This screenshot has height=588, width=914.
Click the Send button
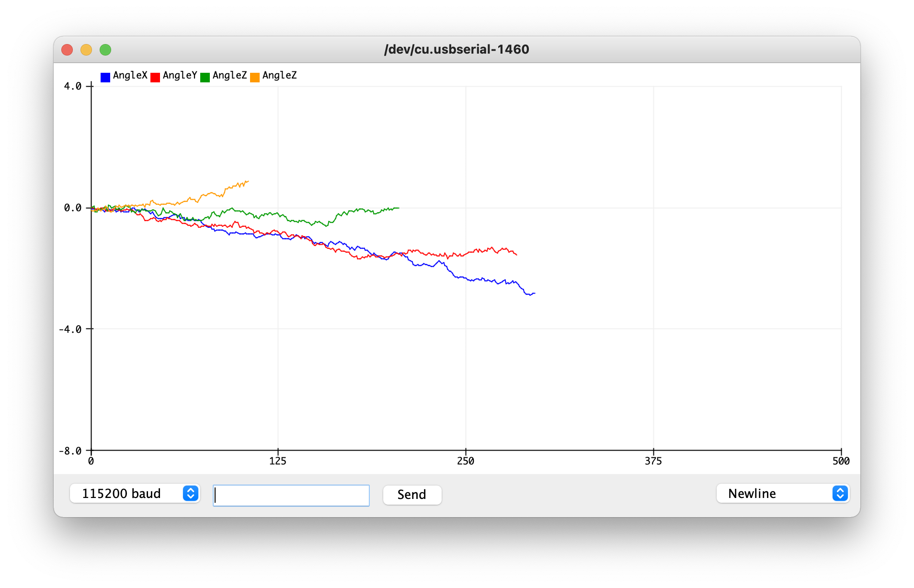pos(412,495)
